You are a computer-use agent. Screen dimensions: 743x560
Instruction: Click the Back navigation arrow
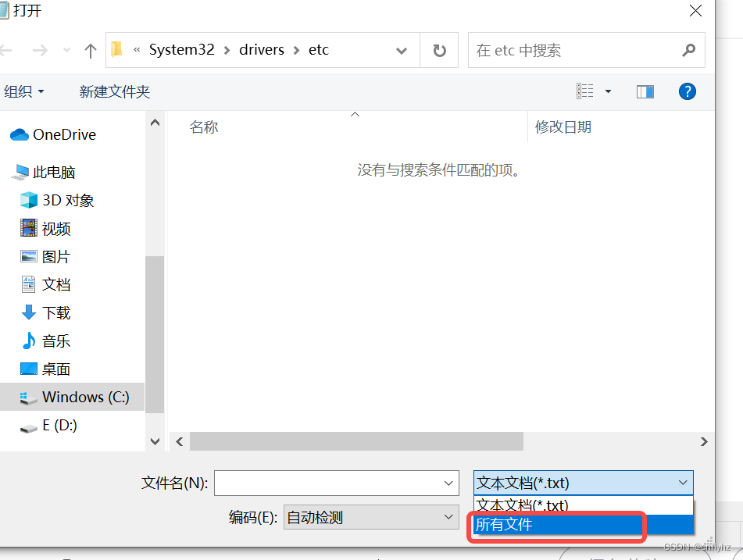[x=5, y=50]
